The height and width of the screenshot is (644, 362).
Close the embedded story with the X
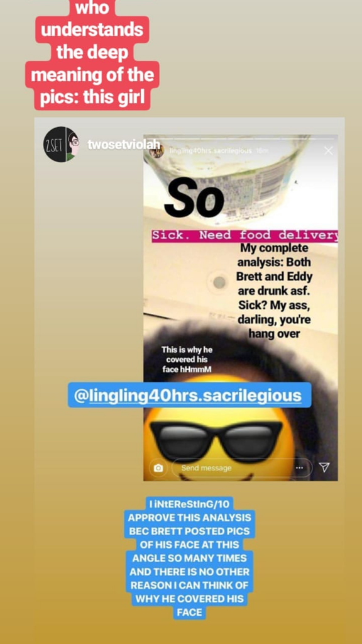click(328, 151)
